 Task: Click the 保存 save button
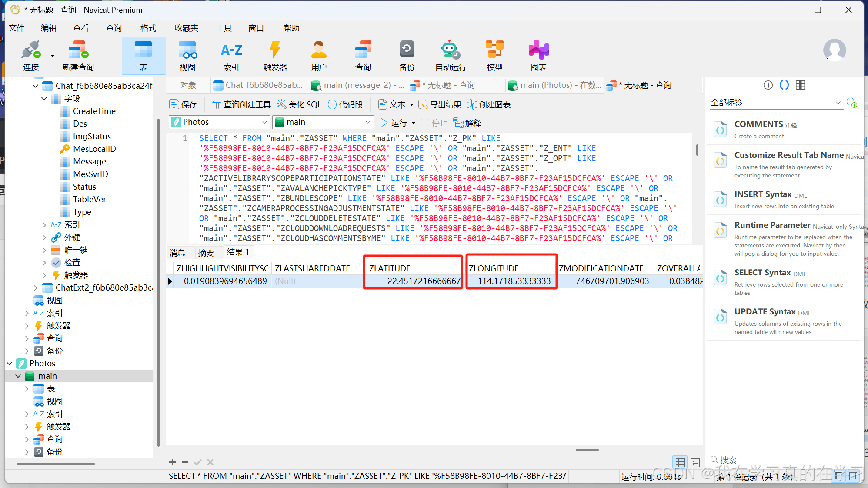click(183, 104)
